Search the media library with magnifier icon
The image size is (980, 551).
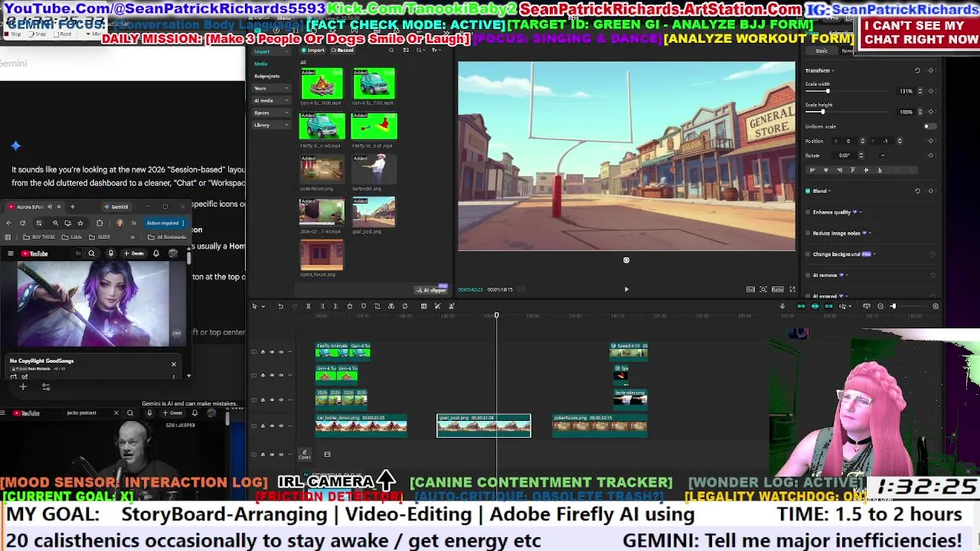(x=391, y=51)
